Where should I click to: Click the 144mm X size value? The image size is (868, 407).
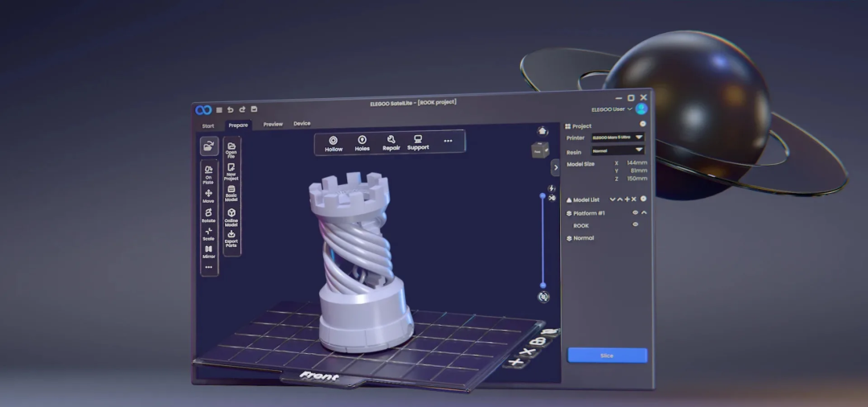637,162
